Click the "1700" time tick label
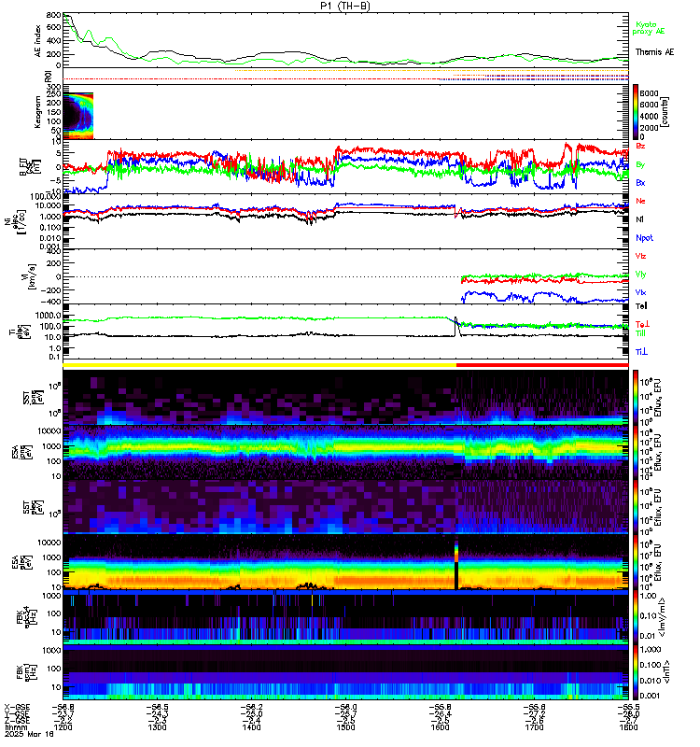This screenshot has width=700, height=747. tap(534, 727)
